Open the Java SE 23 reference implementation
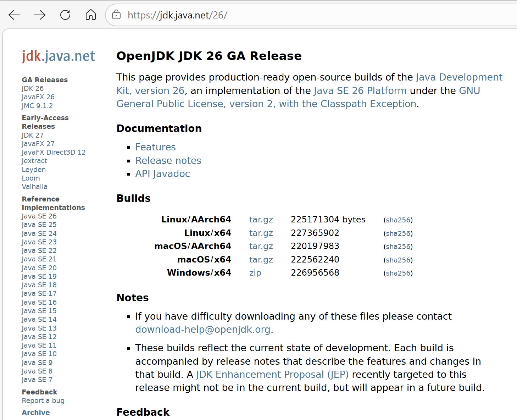Viewport: 517px width, 420px height. tap(39, 242)
